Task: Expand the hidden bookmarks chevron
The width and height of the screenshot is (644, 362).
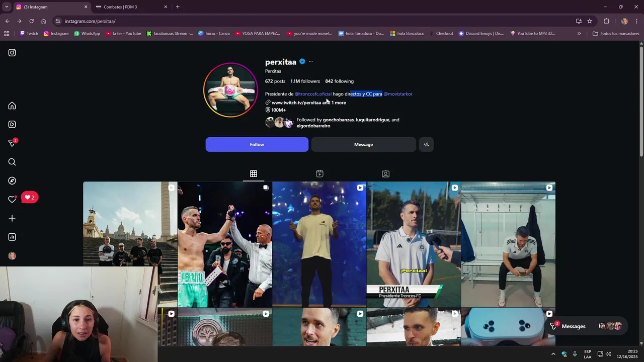Action: click(x=579, y=34)
